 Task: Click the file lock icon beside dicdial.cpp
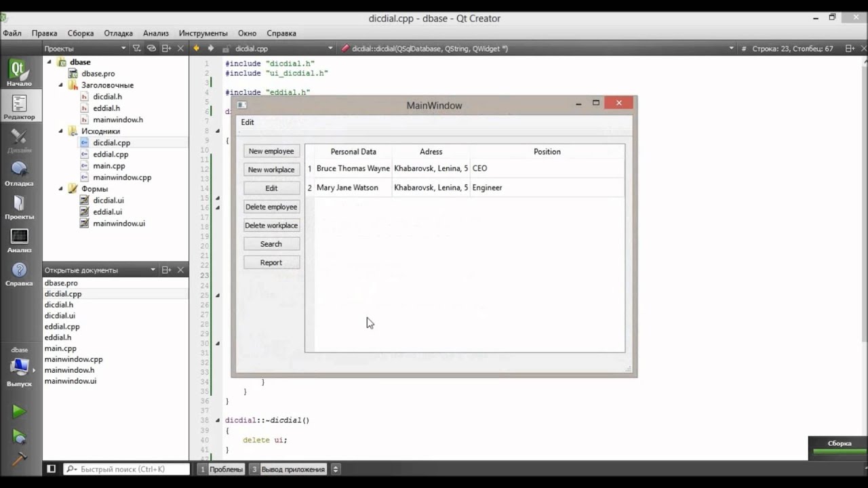coord(226,49)
